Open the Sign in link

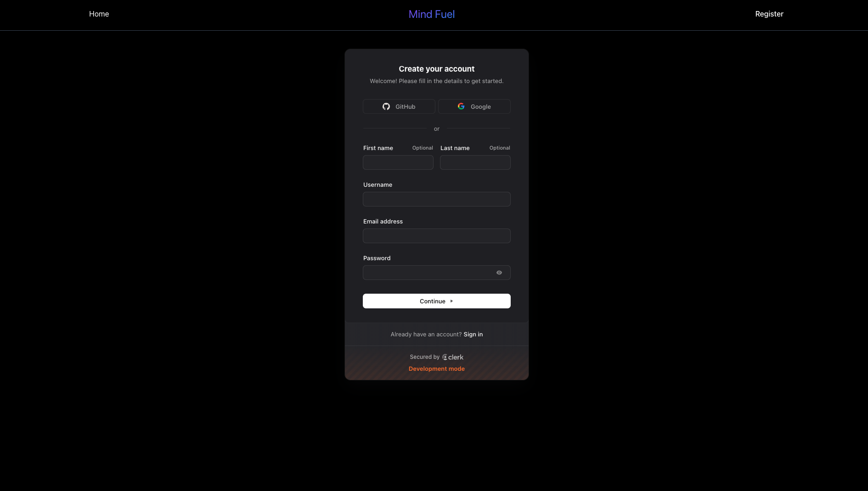tap(473, 334)
